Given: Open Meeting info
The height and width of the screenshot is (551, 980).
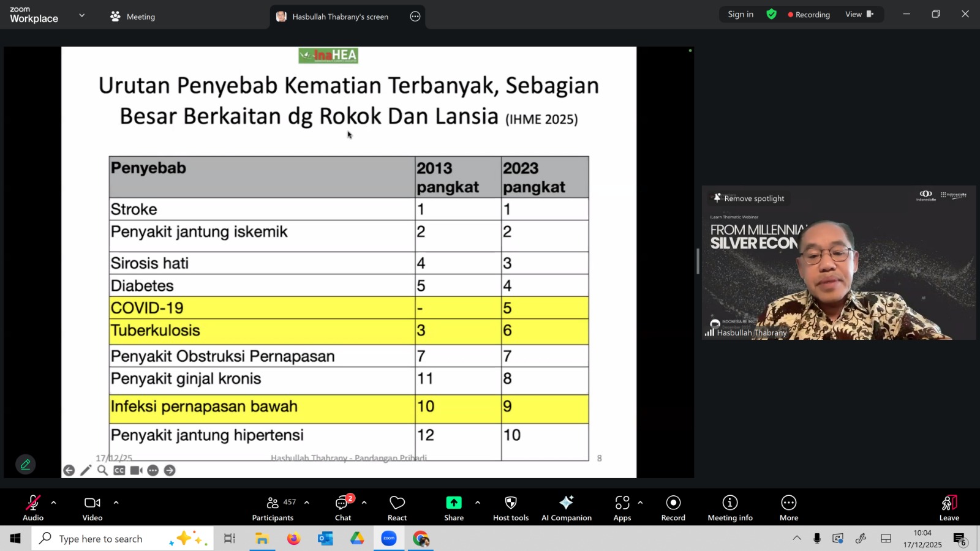Looking at the screenshot, I should (x=729, y=508).
